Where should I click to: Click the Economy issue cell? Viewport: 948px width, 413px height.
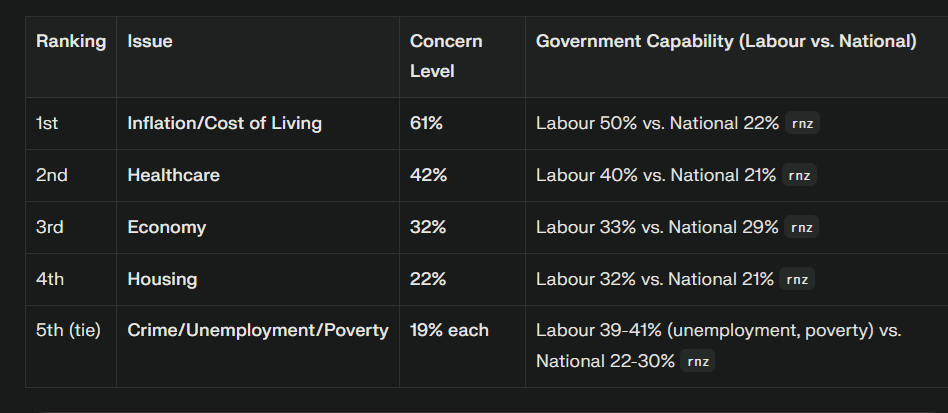(x=167, y=228)
